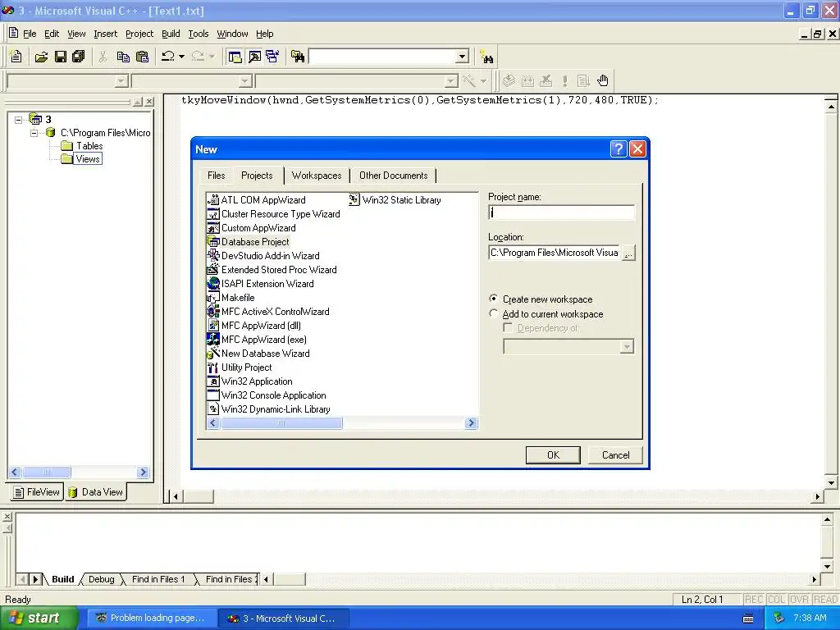Click the Save All toolbar icon

coord(79,57)
